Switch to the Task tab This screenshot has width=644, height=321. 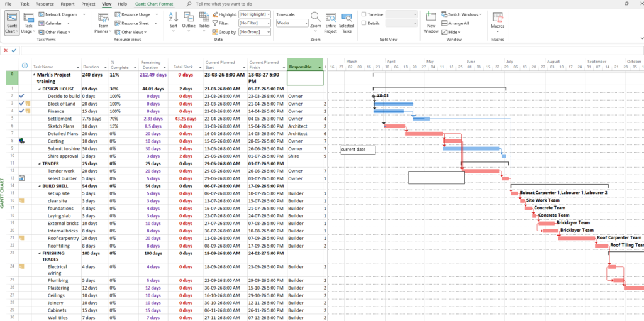pyautogui.click(x=25, y=4)
